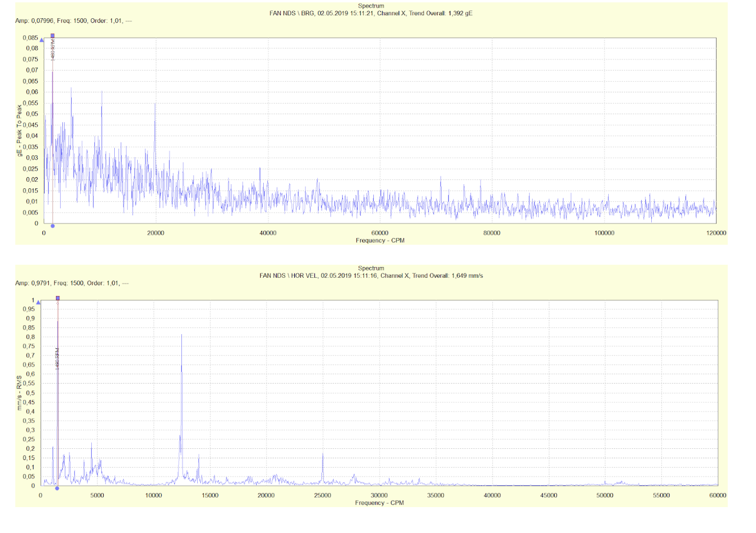This screenshot has width=756, height=533.
Task: Select the 1480 RPM label in the gE spectrum
Action: click(53, 50)
